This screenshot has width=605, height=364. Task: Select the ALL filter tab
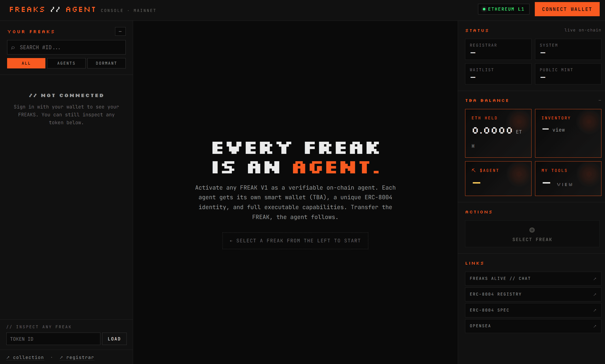point(26,63)
